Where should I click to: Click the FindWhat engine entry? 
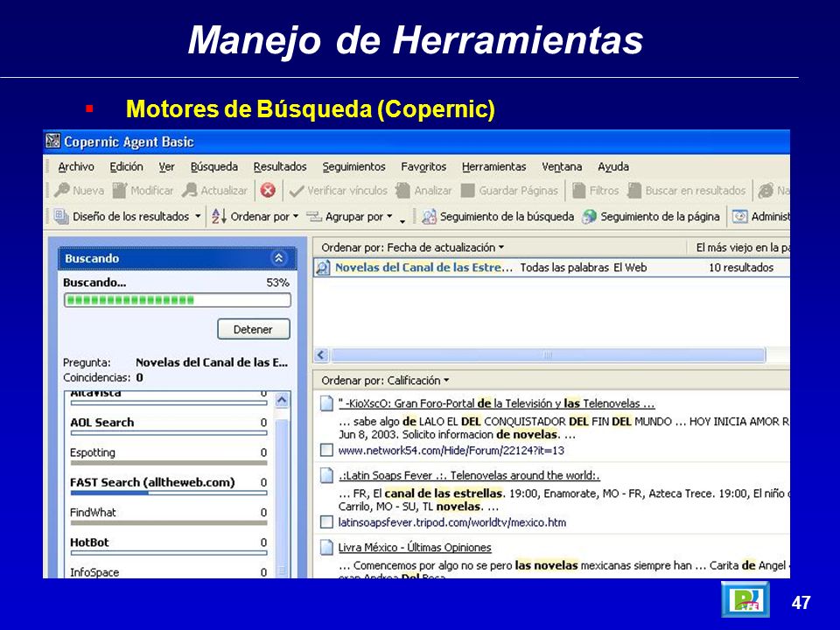coord(168,516)
